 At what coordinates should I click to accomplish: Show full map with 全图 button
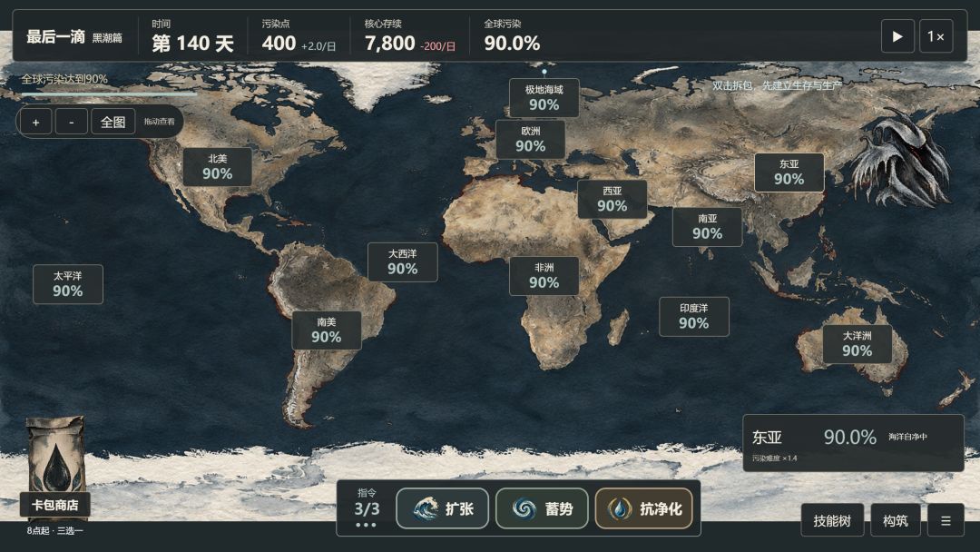[113, 122]
